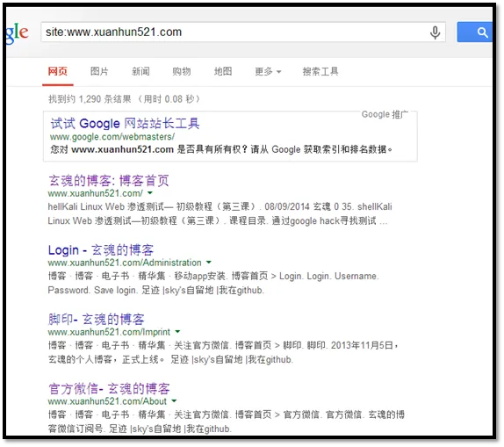
Task: Expand arrow beside xuanhun521.com/Administration URL
Action: tap(209, 263)
